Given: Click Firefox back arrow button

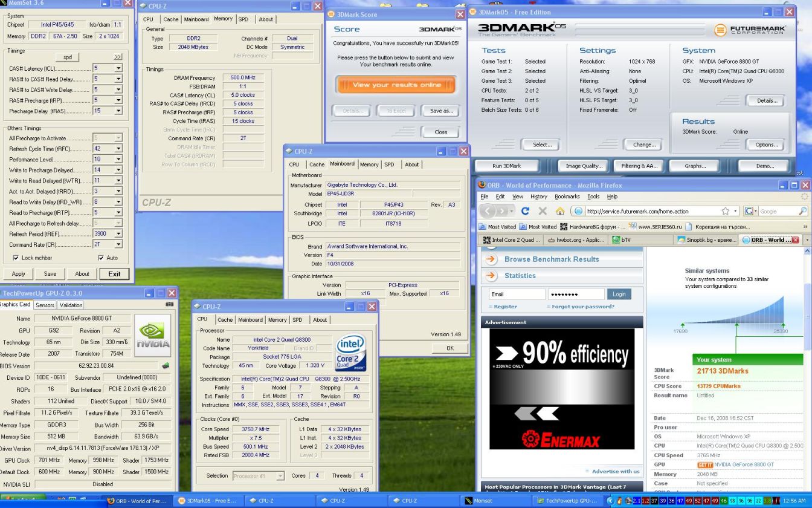Looking at the screenshot, I should [488, 211].
